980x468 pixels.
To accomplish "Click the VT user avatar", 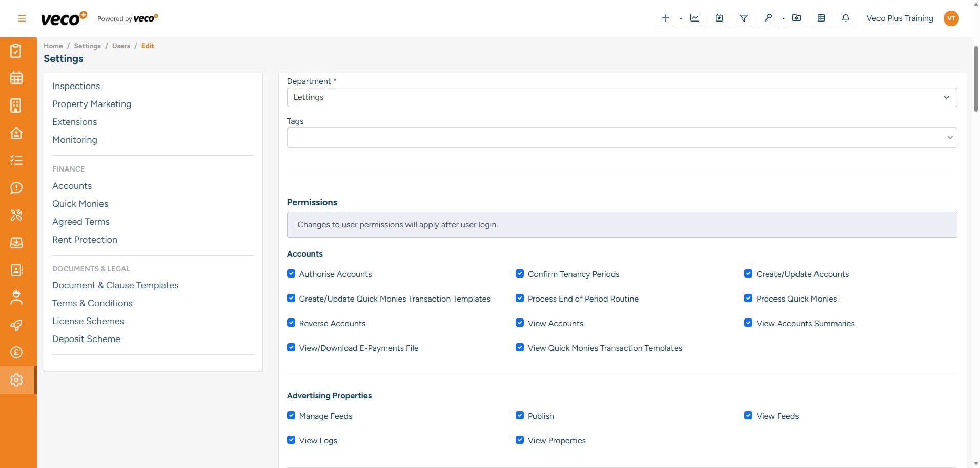I will click(951, 18).
